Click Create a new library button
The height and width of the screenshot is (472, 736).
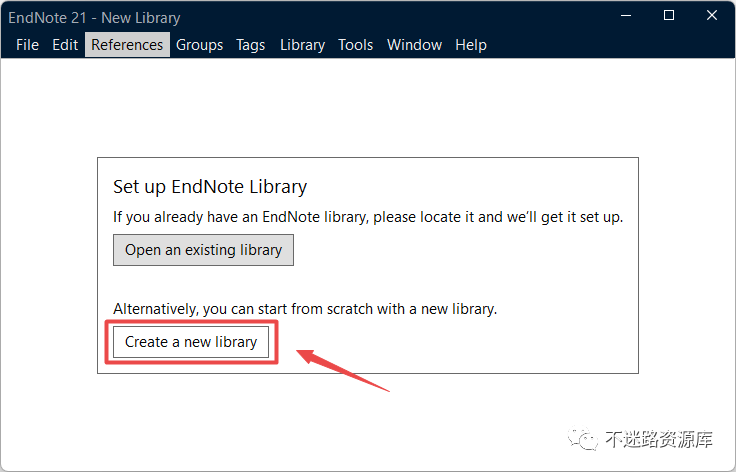point(191,342)
